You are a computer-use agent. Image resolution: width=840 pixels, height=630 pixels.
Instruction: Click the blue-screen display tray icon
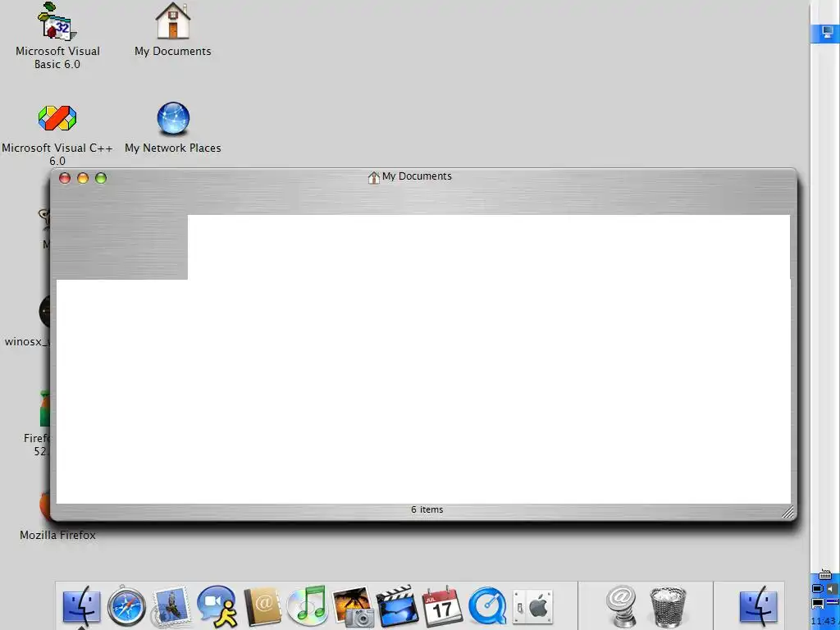click(818, 589)
